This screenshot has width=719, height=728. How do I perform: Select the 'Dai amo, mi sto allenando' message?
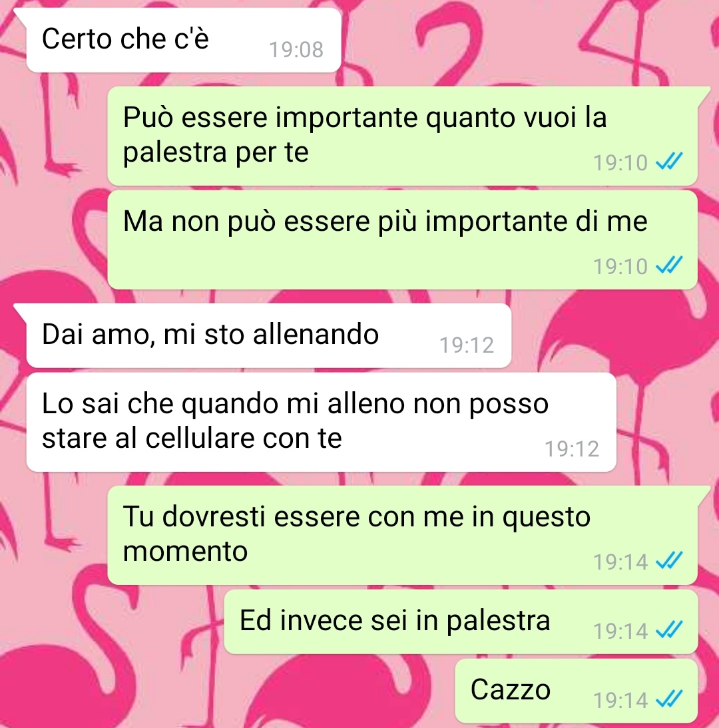point(269,335)
